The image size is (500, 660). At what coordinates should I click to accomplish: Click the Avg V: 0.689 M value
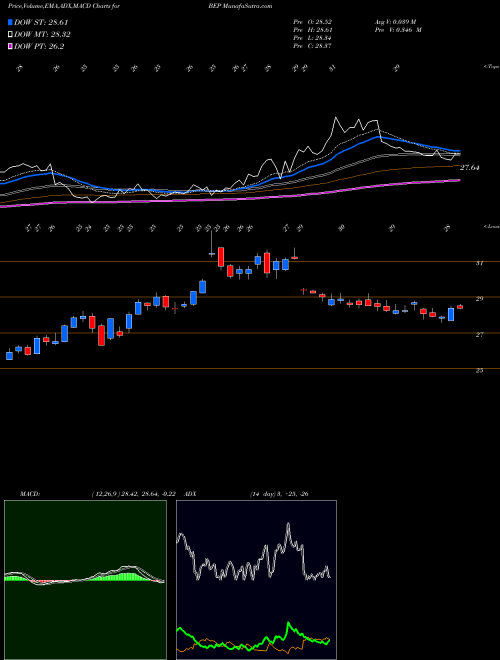coord(397,22)
